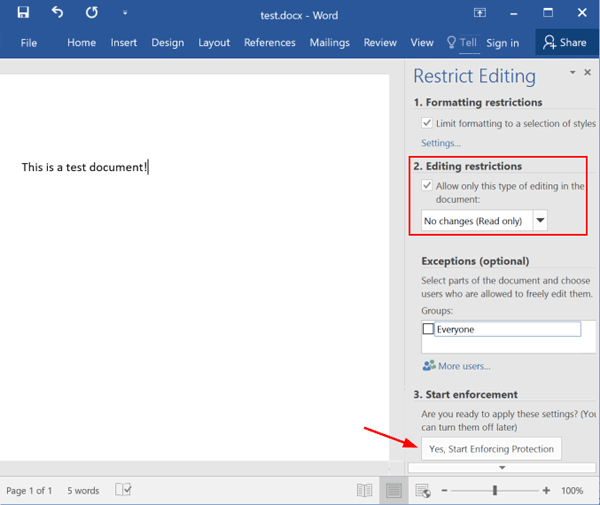Click the Save icon in title bar

23,13
